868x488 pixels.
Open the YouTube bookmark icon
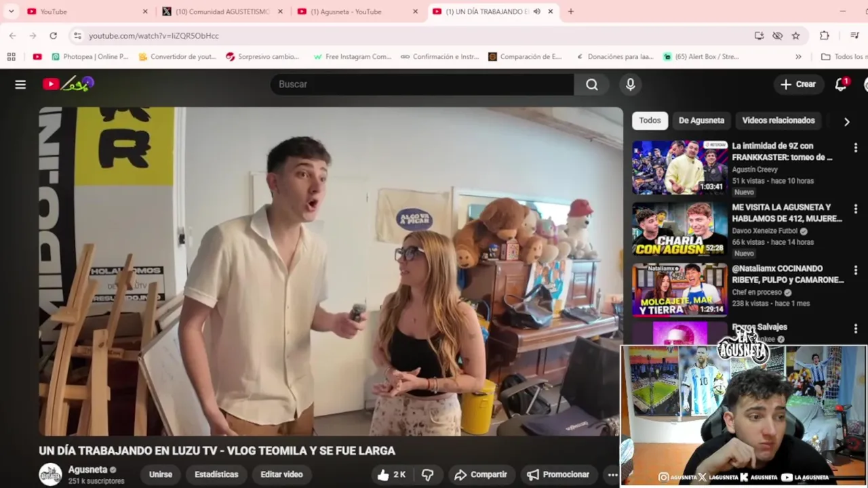click(37, 56)
